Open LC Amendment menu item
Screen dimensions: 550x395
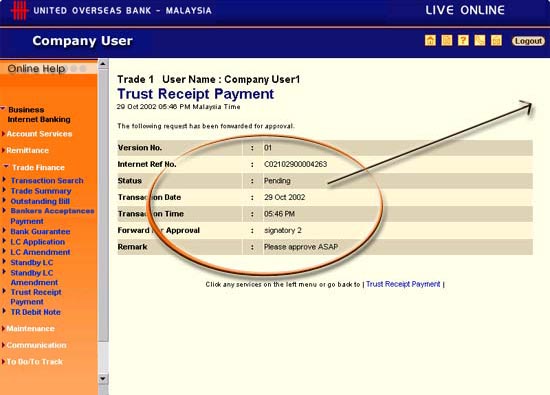(40, 252)
